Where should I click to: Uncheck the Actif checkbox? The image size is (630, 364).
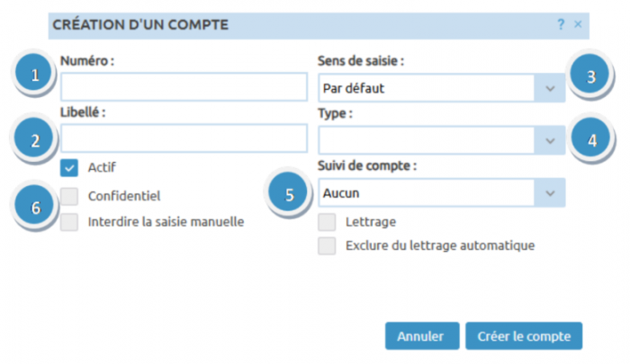(69, 167)
